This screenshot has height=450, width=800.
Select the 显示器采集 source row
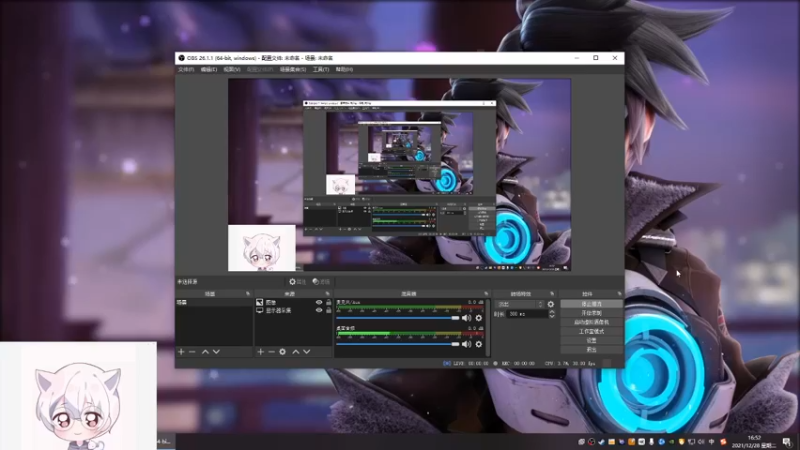[293, 310]
